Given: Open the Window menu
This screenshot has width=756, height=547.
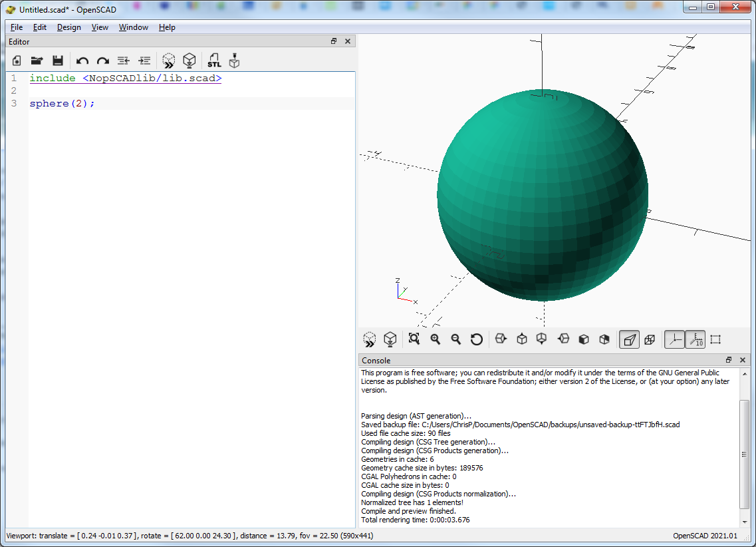Looking at the screenshot, I should (134, 27).
